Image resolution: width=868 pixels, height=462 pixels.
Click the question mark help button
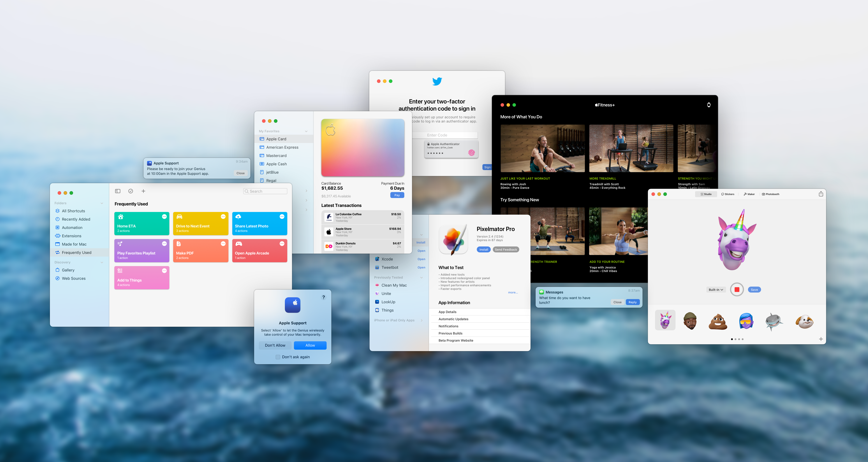point(323,297)
